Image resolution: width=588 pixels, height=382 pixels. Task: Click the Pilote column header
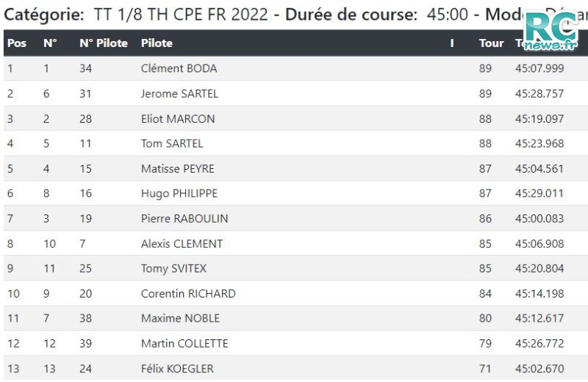tap(157, 43)
